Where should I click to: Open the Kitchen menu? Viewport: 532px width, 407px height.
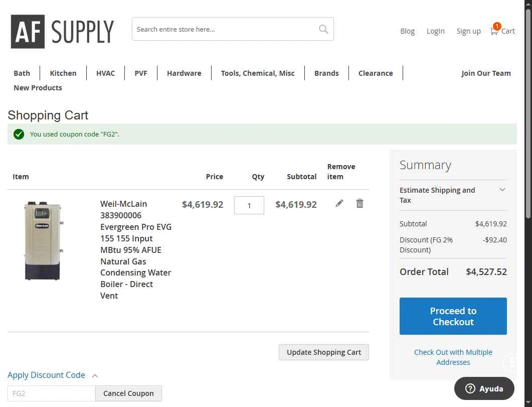(x=63, y=73)
